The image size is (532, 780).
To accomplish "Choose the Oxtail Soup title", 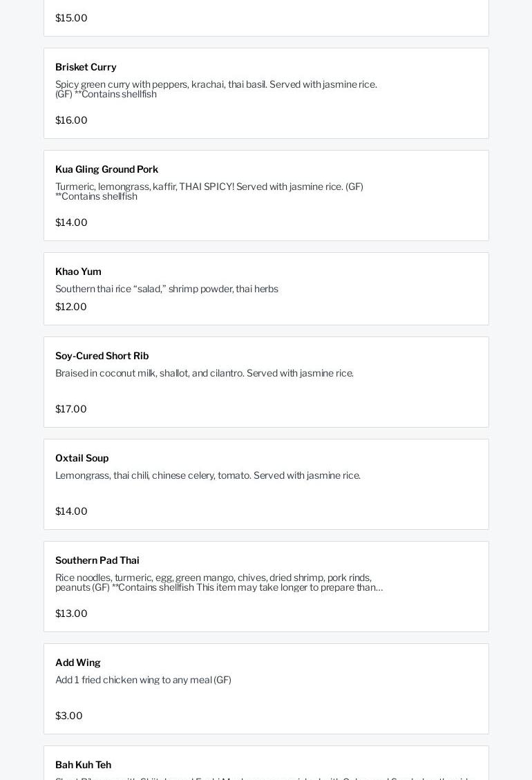I will point(82,458).
